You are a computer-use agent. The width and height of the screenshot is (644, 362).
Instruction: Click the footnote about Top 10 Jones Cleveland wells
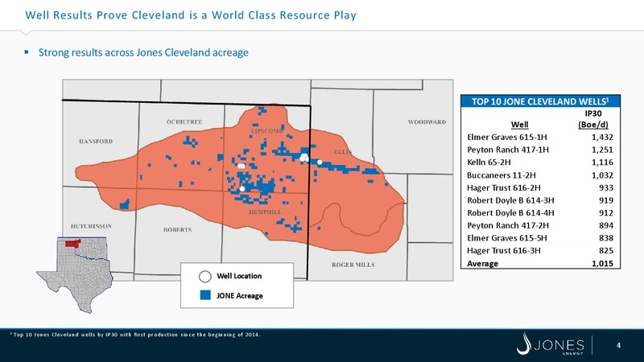135,335
